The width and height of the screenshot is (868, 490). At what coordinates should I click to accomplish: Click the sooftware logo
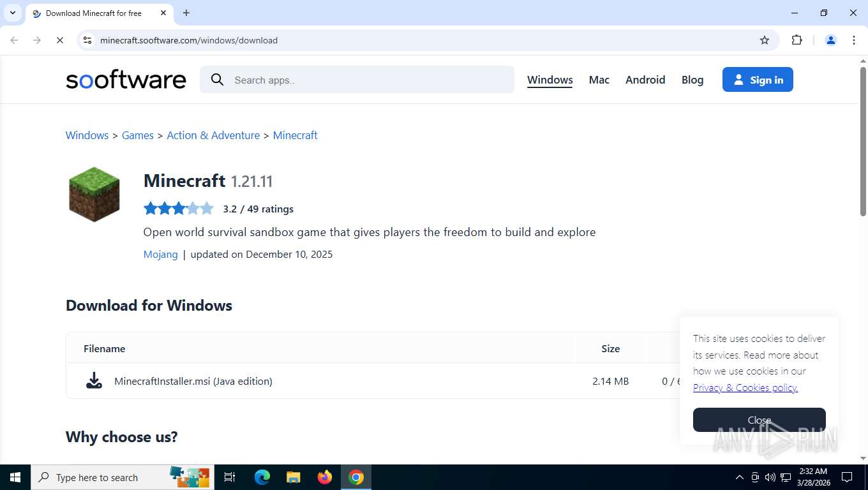click(126, 80)
